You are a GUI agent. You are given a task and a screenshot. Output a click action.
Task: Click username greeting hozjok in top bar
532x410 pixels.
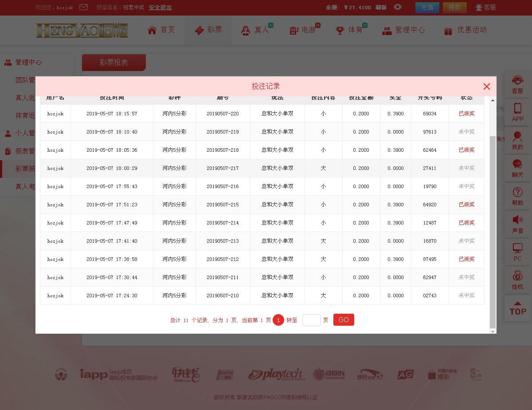click(64, 8)
